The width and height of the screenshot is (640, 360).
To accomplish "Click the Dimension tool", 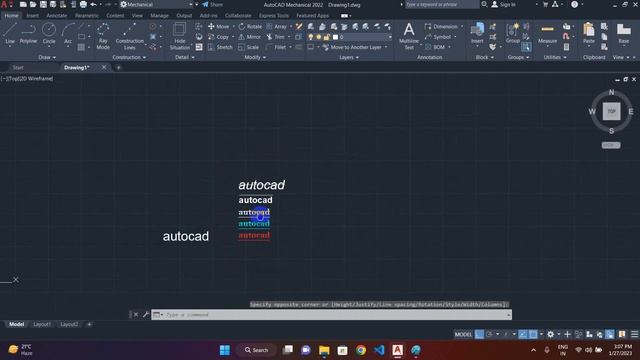I will (441, 27).
